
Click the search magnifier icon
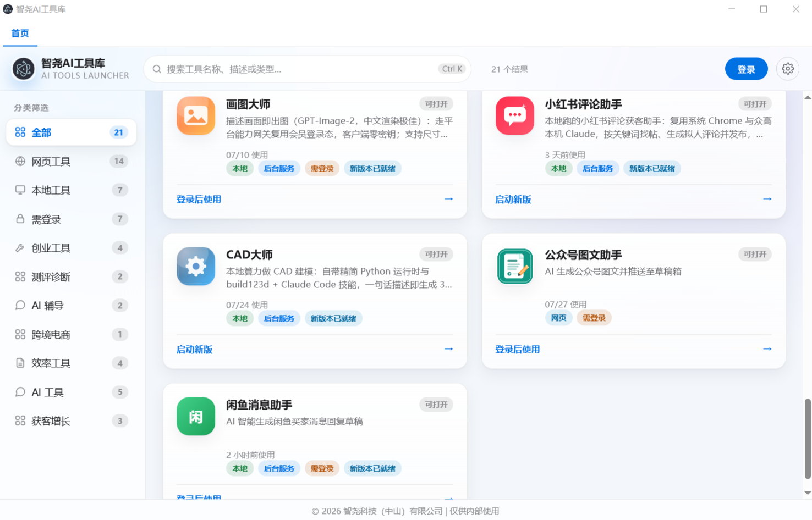pos(157,69)
